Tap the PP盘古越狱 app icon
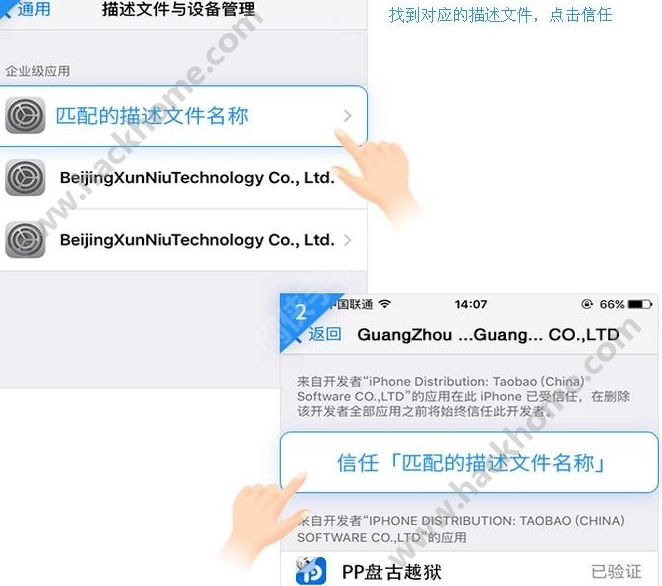Image resolution: width=662 pixels, height=586 pixels. (311, 571)
